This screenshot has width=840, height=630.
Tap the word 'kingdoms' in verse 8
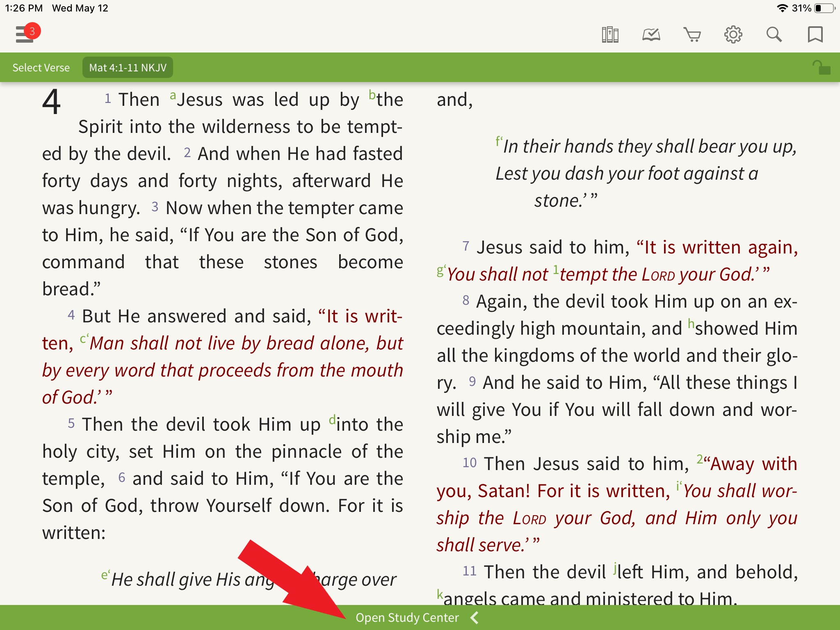pos(534,355)
